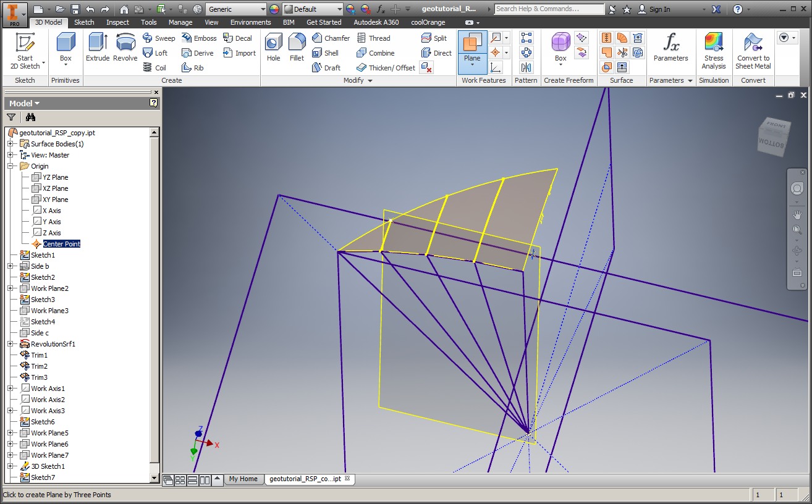812x504 pixels.
Task: Switch to the Sketch ribbon tab
Action: (85, 22)
